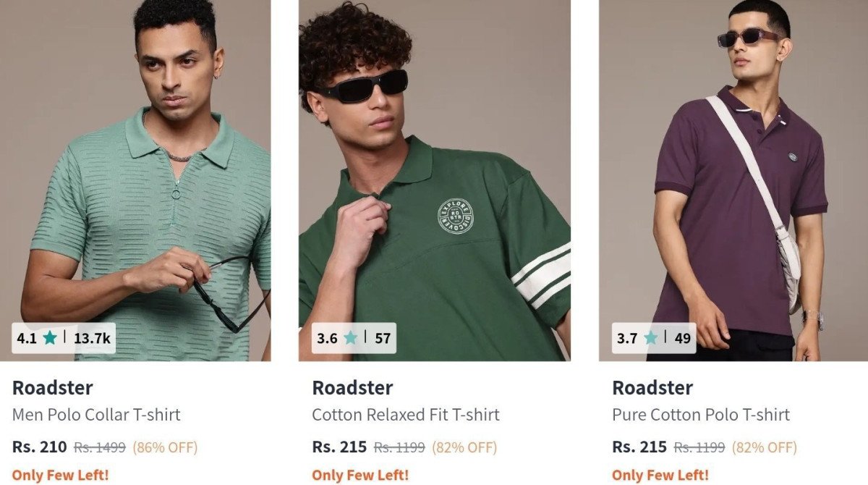
Task: Open the Cotton Relaxed Fit T-shirt link
Action: coord(405,415)
